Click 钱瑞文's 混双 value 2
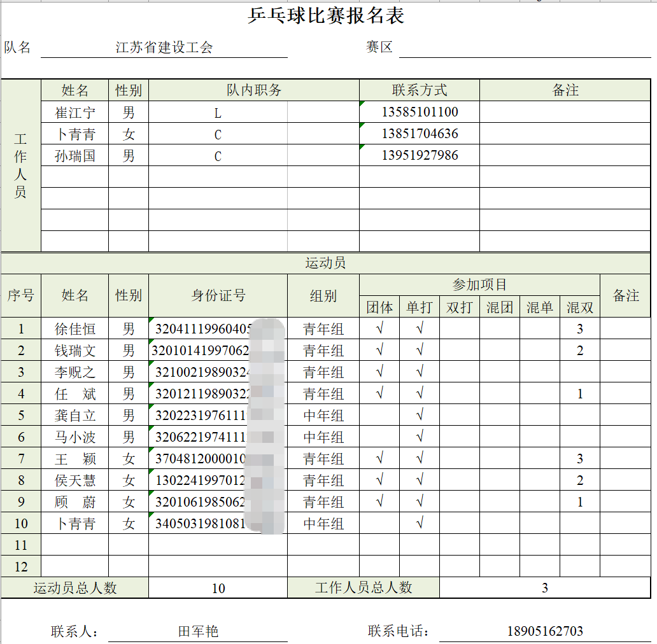 point(580,350)
